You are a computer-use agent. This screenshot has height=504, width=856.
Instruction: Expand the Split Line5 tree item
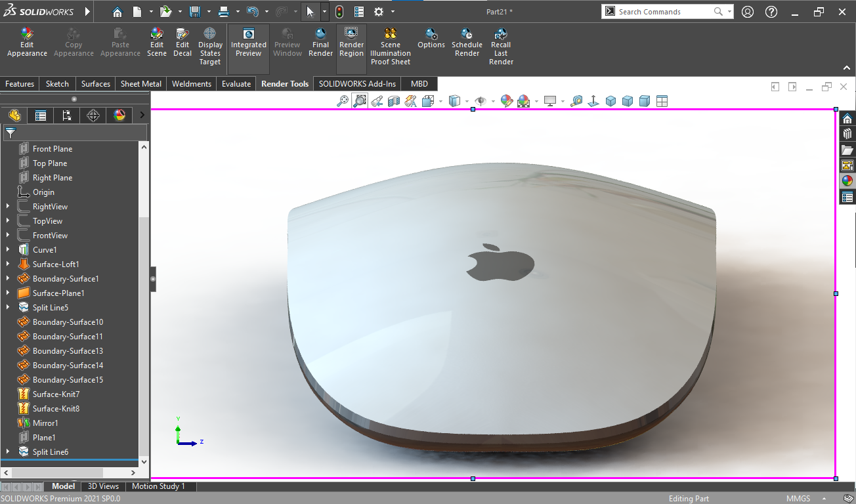tap(8, 308)
